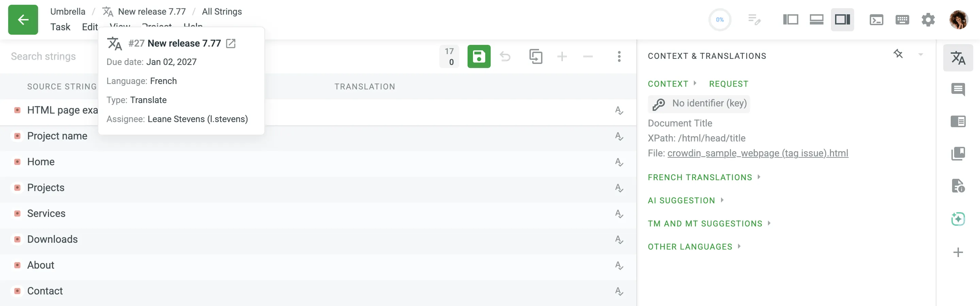Open the AI assistant sparkle icon
Image resolution: width=980 pixels, height=306 pixels.
[x=958, y=219]
